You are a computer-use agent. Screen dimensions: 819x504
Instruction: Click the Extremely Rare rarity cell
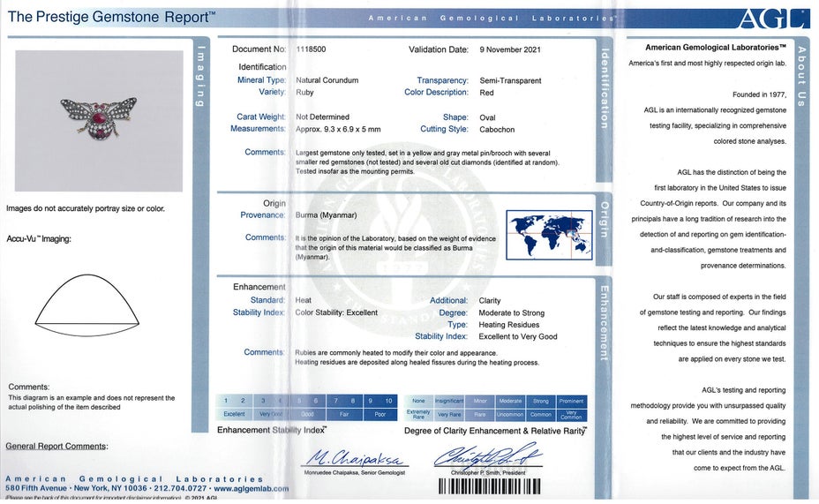click(x=418, y=414)
